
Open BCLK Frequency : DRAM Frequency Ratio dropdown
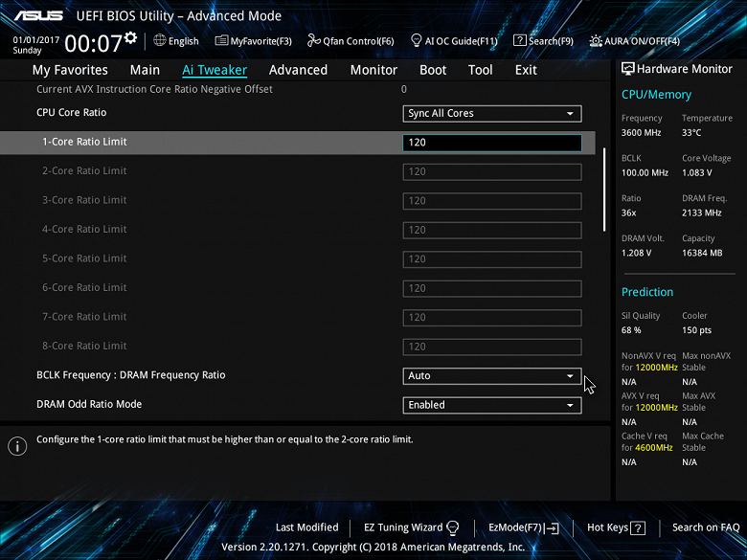pyautogui.click(x=492, y=375)
